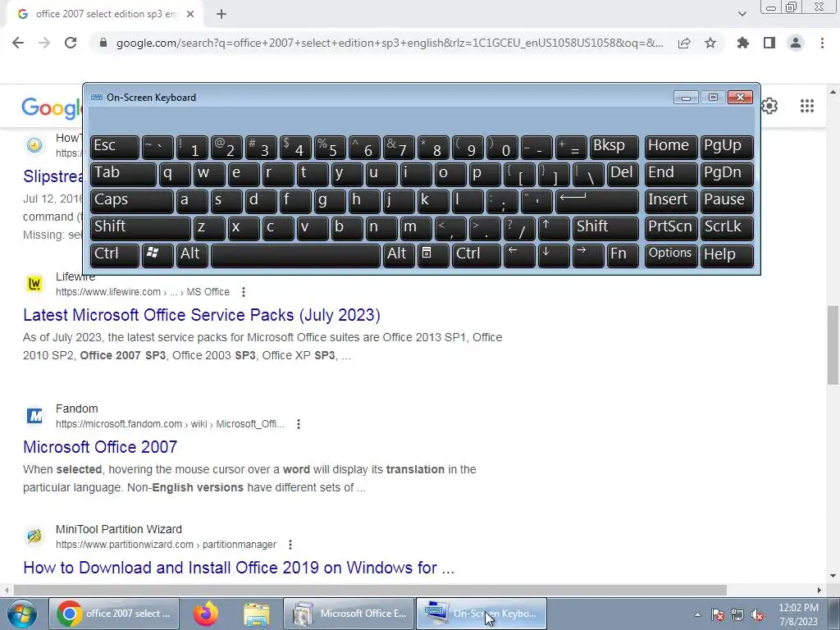
Task: Open more options for MiniTool result
Action: (x=290, y=545)
